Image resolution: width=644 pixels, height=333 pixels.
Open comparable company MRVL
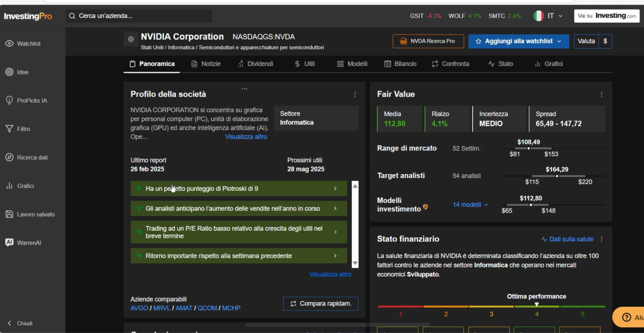pyautogui.click(x=162, y=308)
